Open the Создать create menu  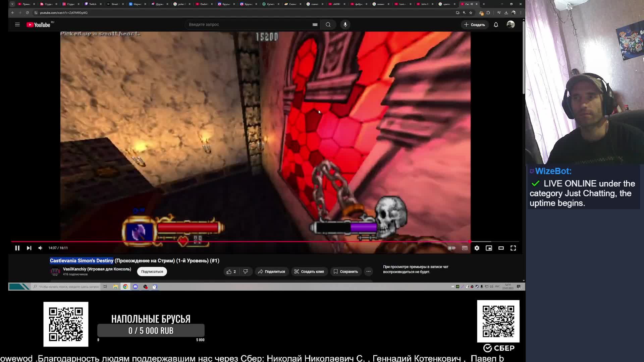474,24
